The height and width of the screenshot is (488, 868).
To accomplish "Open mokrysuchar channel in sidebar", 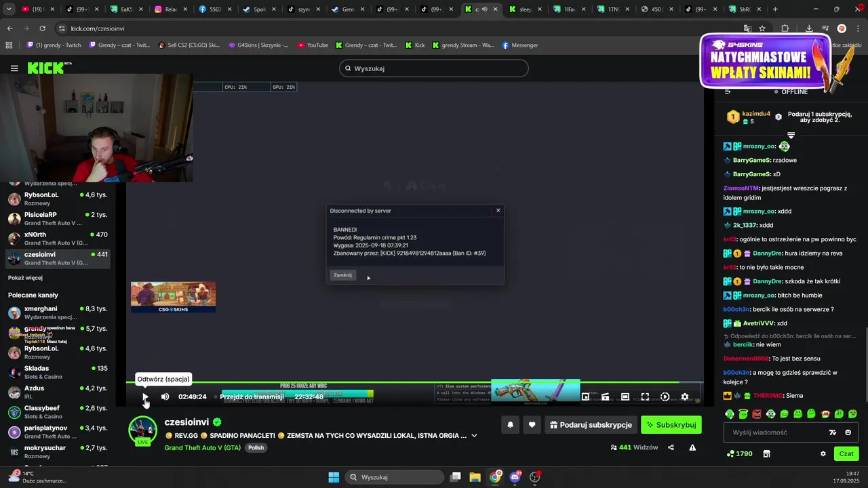I will tap(58, 452).
